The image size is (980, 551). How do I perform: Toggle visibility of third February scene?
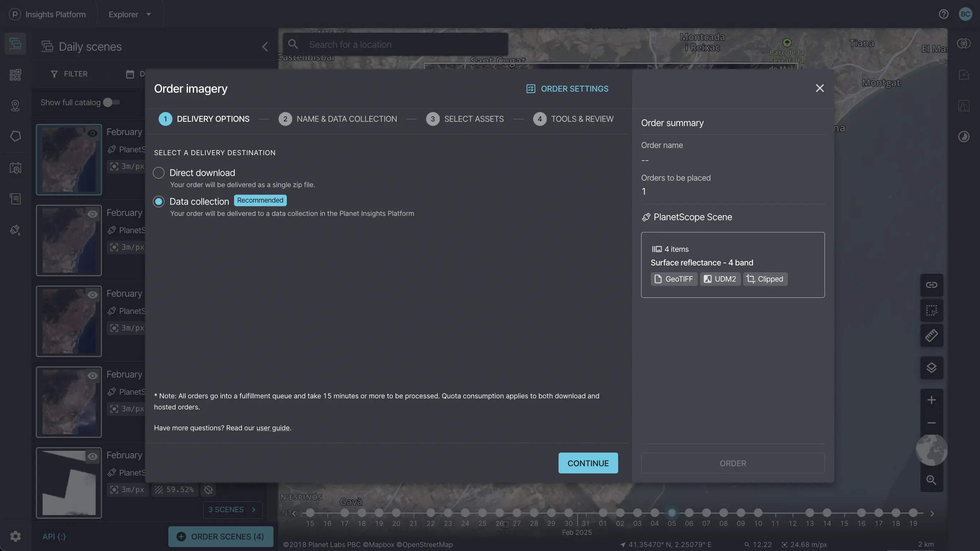[x=93, y=295]
